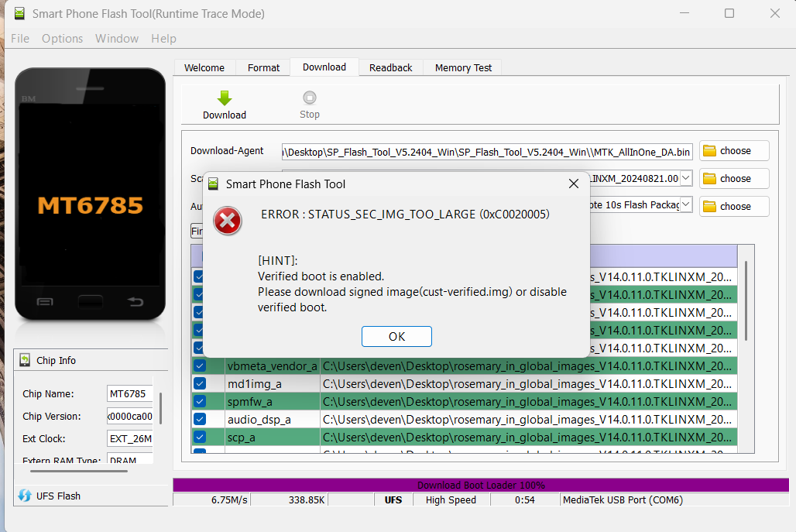Click choose next to authentication file field
This screenshot has width=796, height=532.
pyautogui.click(x=734, y=207)
